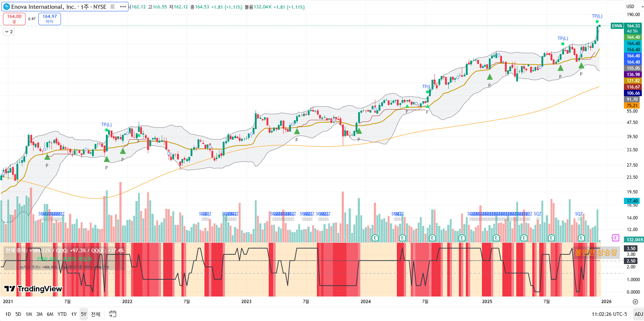Click the 132.04K volume axis label
The image size is (644, 321).
pos(634,240)
